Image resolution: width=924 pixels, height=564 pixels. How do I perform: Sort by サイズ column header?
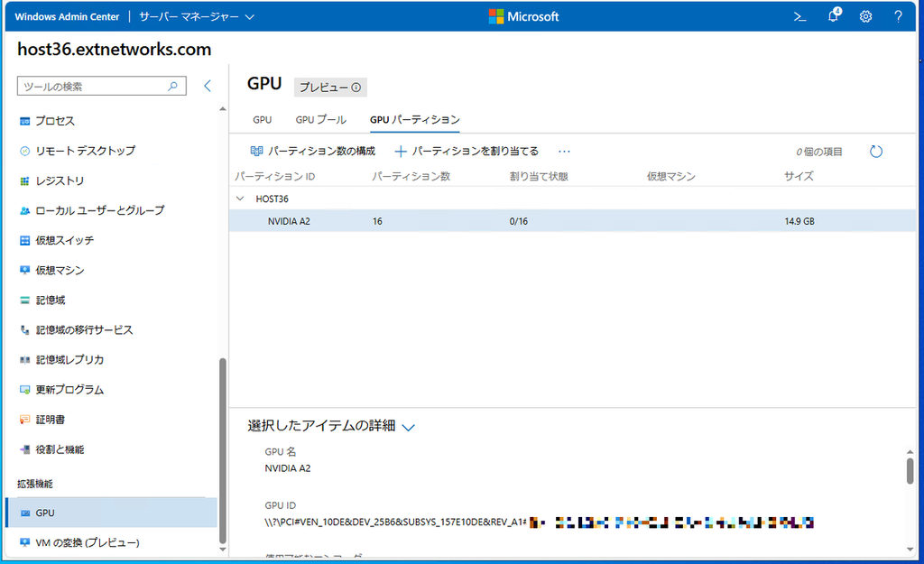[x=799, y=176]
